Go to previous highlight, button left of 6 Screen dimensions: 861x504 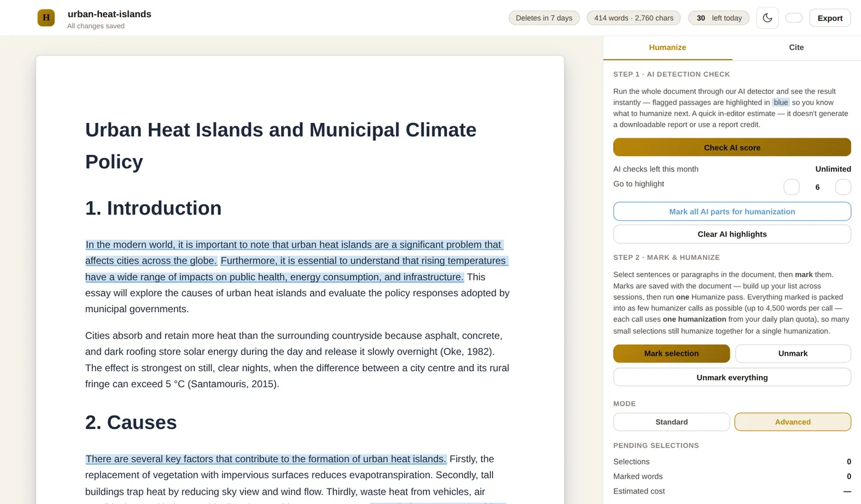(792, 187)
